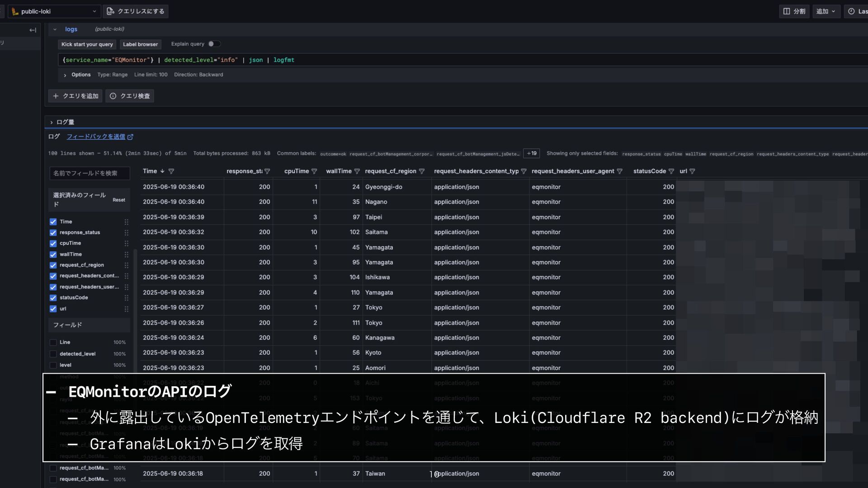Screen dimensions: 868x488
Task: Uncheck the url field checkbox
Action: point(53,309)
